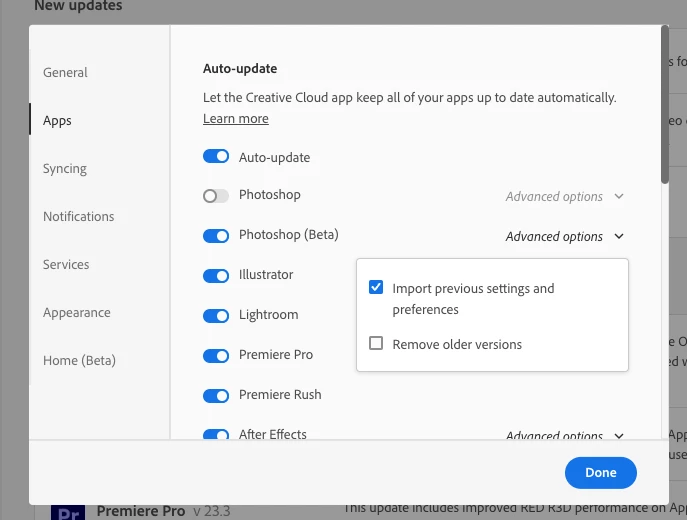Viewport: 687px width, 520px height.
Task: Toggle Illustrator auto-update off
Action: 216,276
